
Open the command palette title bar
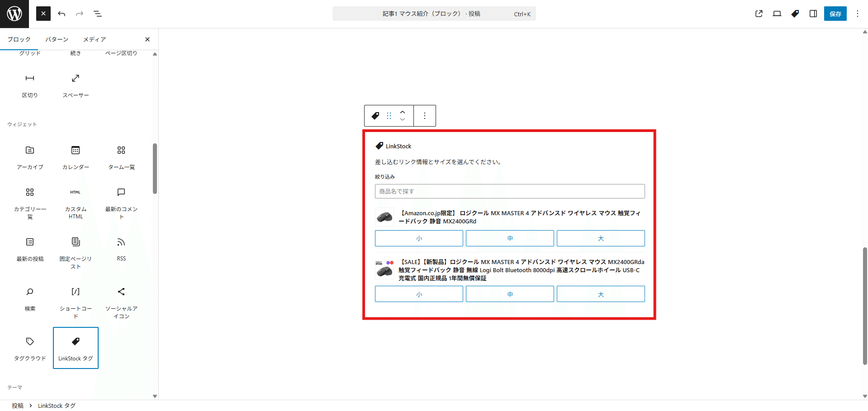tap(434, 14)
